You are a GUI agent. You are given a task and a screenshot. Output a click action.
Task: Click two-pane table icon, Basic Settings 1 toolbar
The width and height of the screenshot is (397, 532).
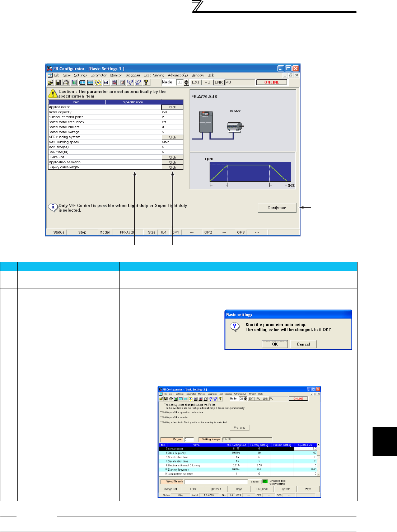82,82
